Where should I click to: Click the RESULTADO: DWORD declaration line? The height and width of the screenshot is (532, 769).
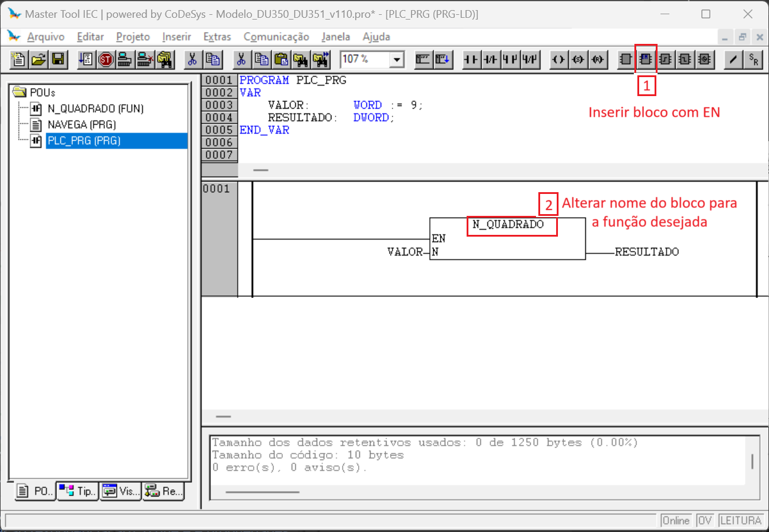(x=331, y=117)
